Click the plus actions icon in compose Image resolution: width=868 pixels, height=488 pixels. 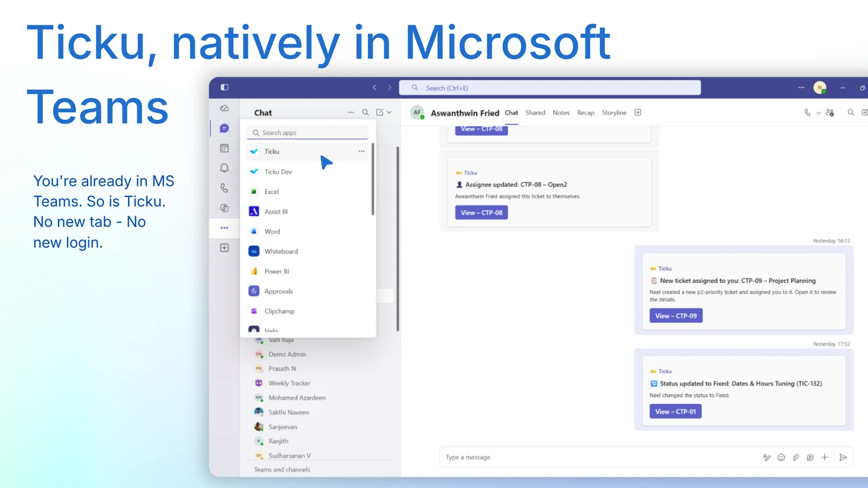pos(825,457)
